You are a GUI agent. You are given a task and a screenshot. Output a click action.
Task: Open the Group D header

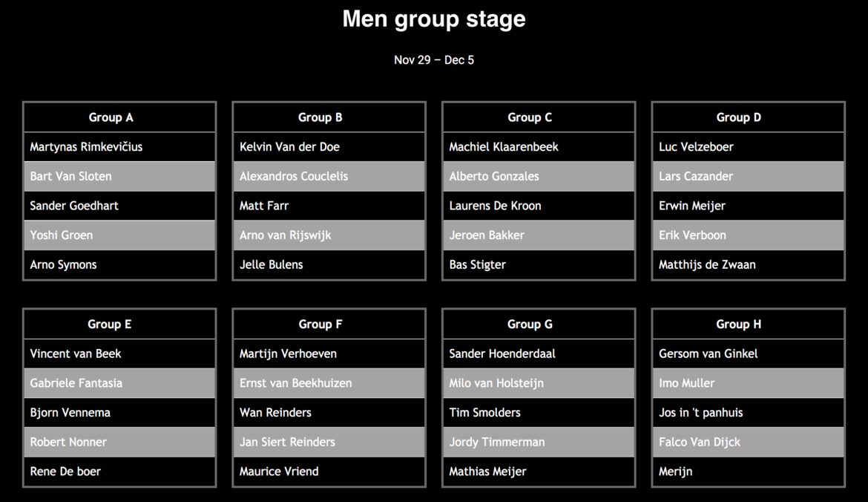[x=739, y=117]
